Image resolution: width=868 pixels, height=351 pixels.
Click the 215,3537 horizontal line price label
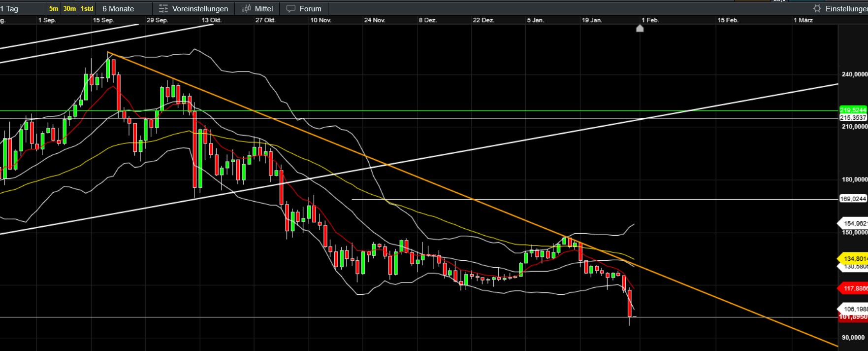[853, 118]
